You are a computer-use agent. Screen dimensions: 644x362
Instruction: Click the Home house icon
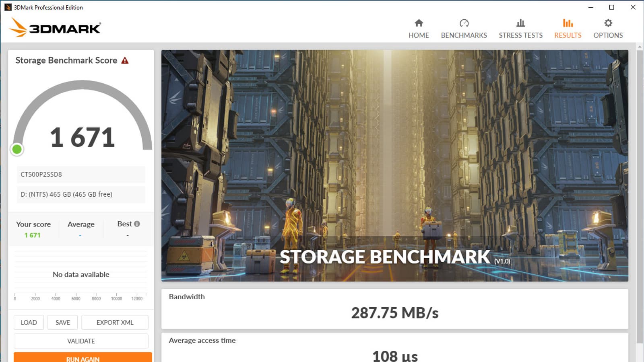pyautogui.click(x=419, y=23)
